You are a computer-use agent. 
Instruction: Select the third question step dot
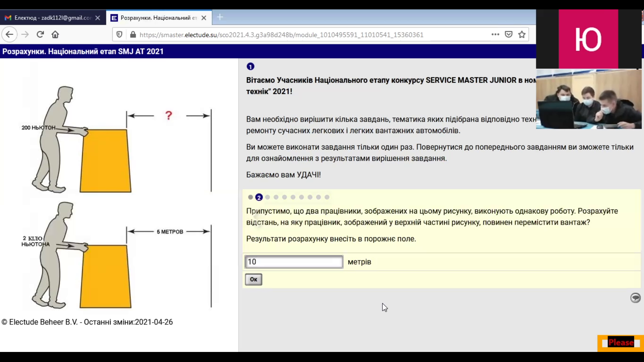point(267,197)
